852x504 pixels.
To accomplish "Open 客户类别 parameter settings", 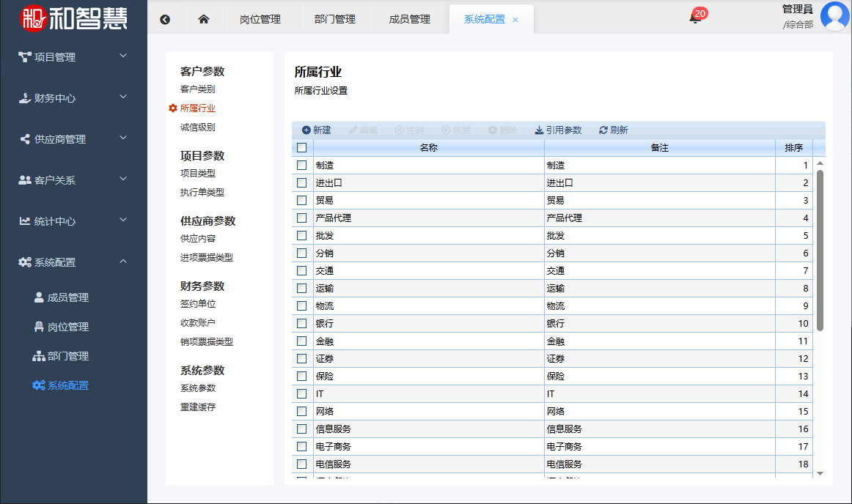I will (x=198, y=89).
